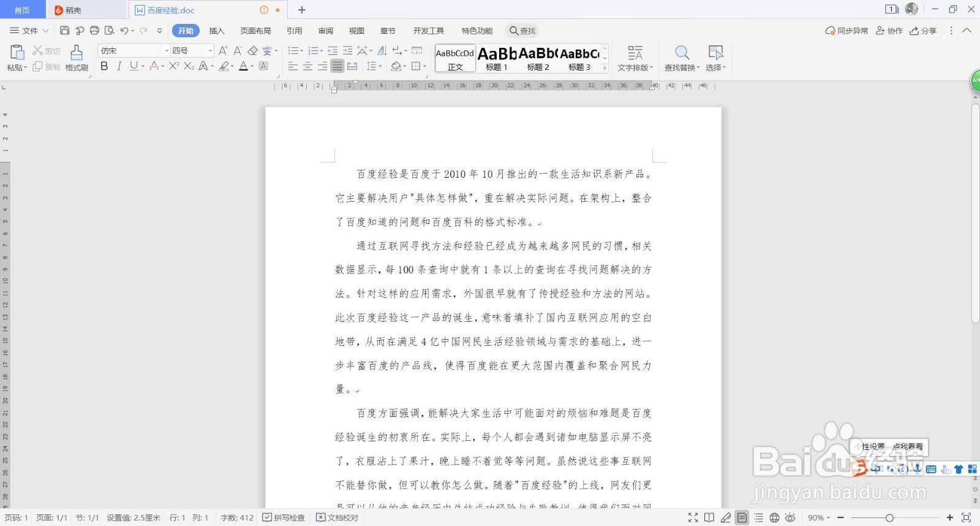Click the Align Right icon
The image size is (980, 526).
(x=322, y=66)
